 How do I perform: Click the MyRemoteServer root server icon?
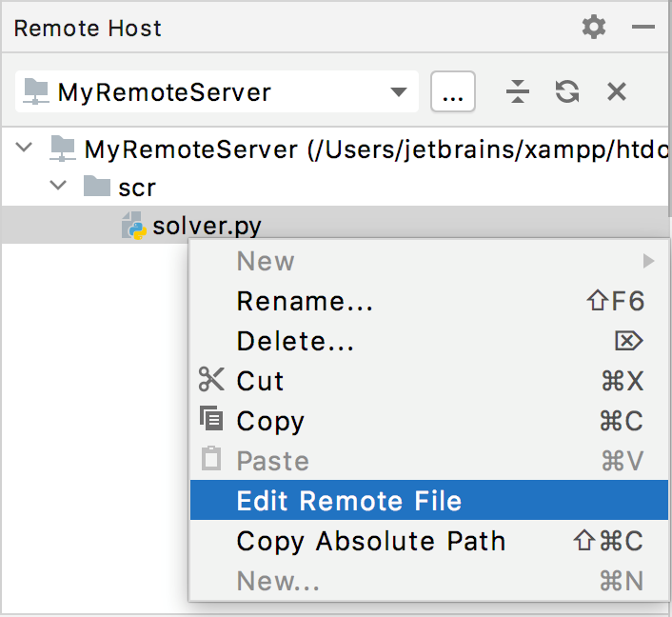tap(62, 148)
